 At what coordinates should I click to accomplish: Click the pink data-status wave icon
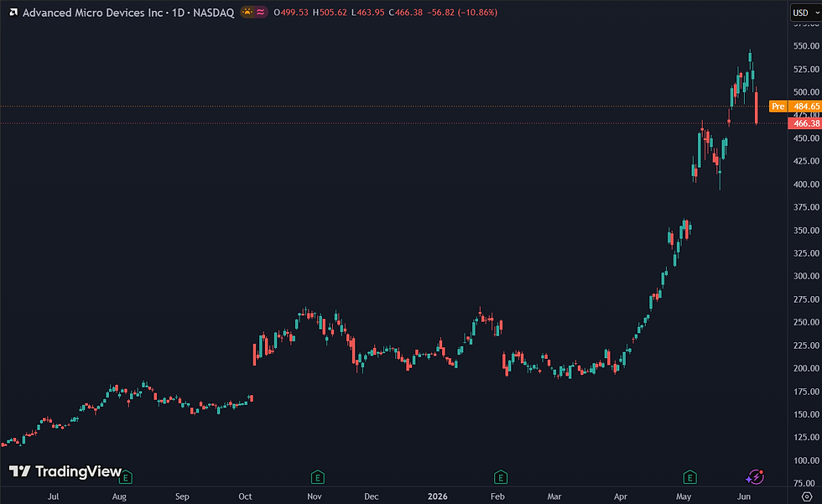[261, 12]
